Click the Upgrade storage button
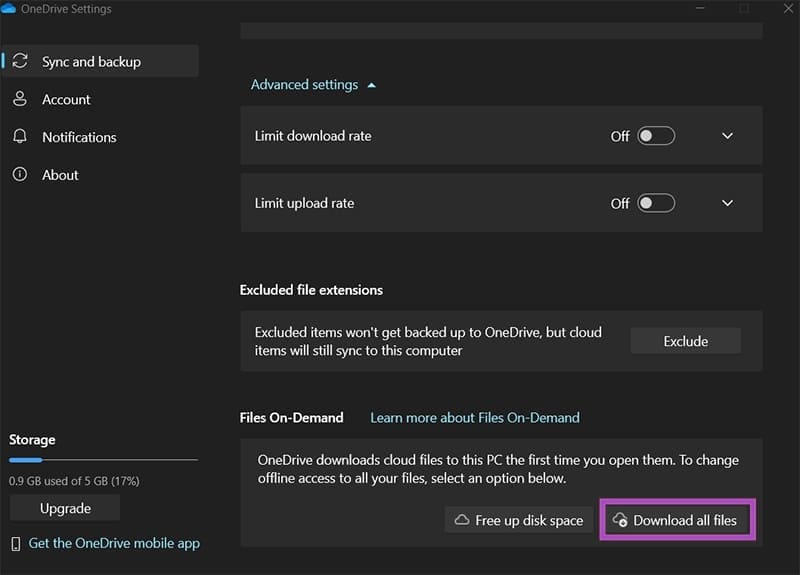Screen dimensions: 800x575 (x=65, y=508)
